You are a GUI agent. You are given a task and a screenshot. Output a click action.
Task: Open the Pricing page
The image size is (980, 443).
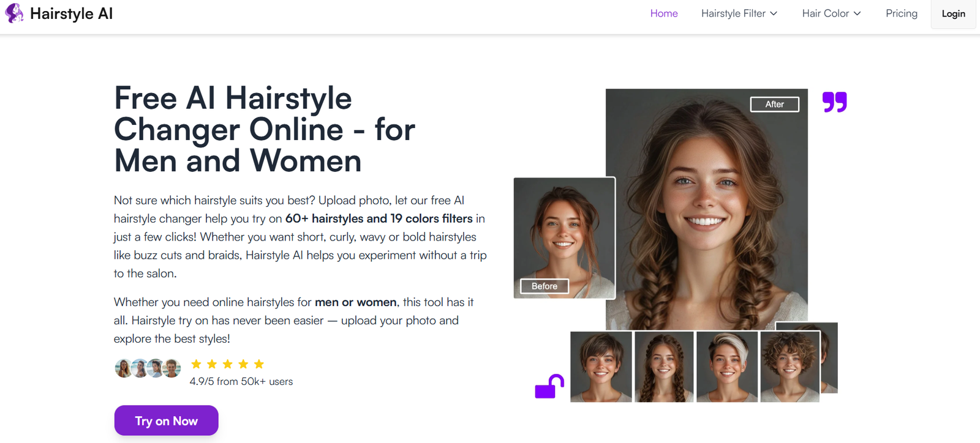pos(901,13)
